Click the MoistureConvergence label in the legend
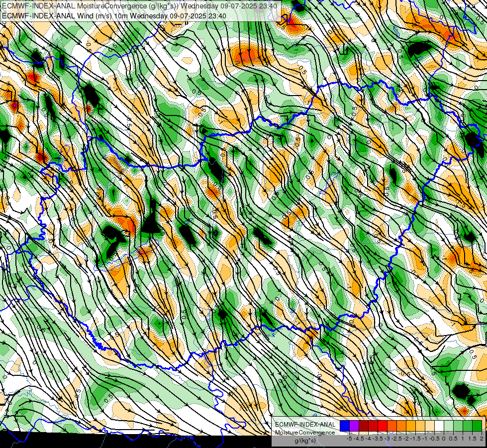 point(305,433)
